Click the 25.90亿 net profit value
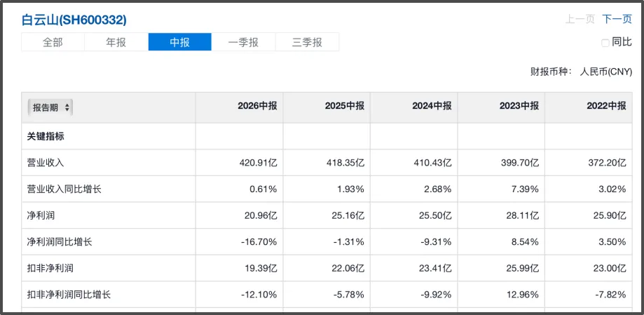This screenshot has width=644, height=315. [610, 215]
